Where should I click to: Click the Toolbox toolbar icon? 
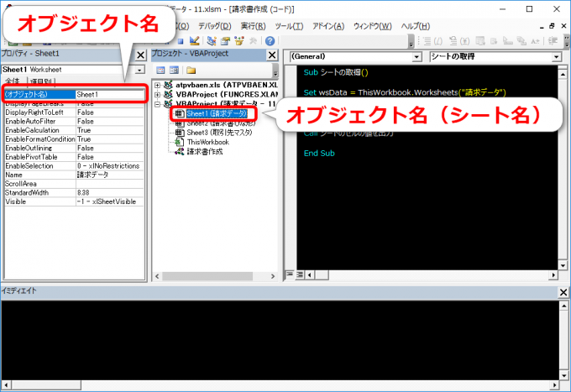253,41
